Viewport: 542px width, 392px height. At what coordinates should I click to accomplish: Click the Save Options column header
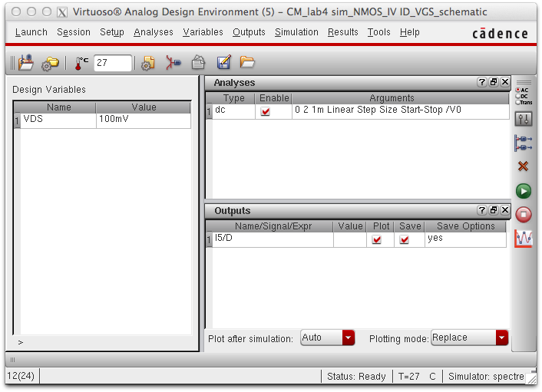click(x=465, y=226)
